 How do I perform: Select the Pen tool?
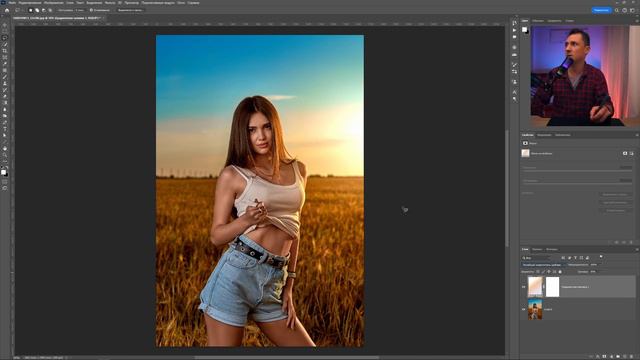click(x=5, y=122)
